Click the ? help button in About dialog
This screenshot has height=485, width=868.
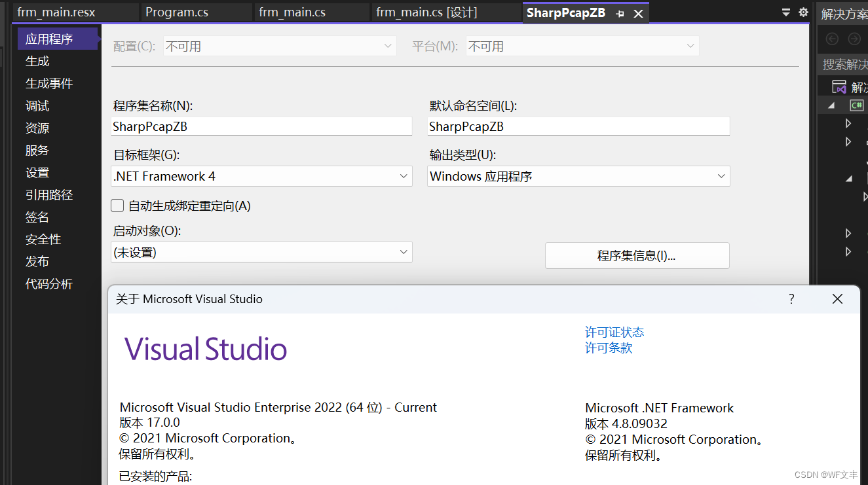(791, 299)
